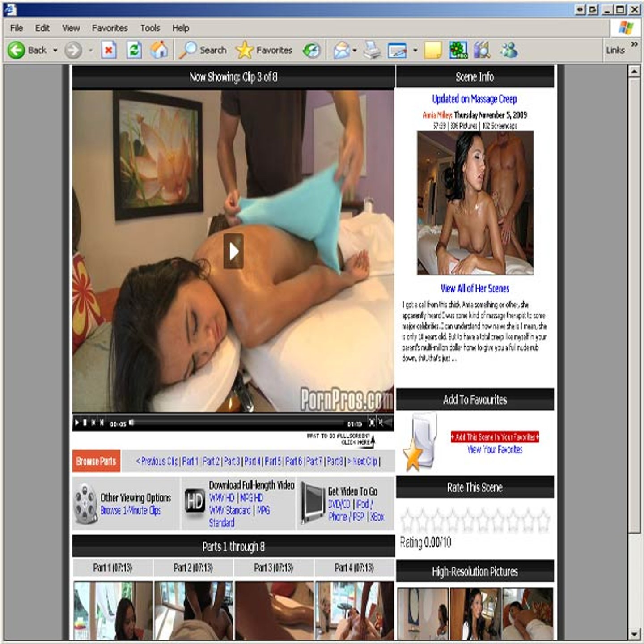Open the Tools menu
644x644 pixels.
(150, 28)
